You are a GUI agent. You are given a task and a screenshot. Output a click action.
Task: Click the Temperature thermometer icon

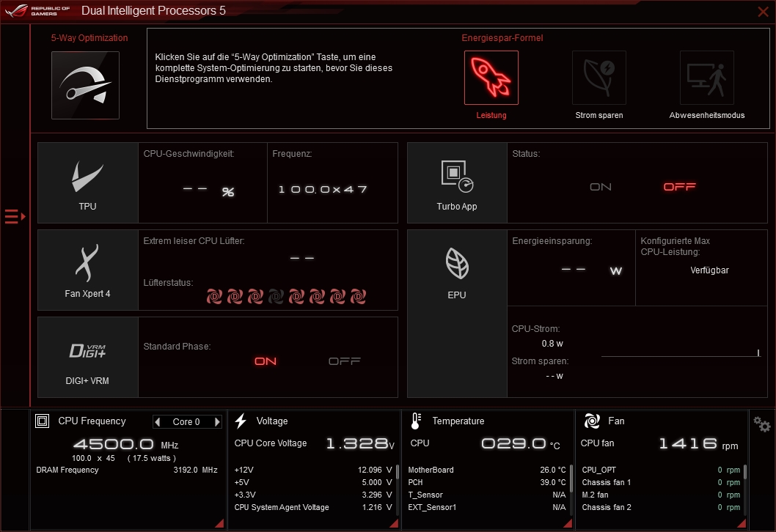pyautogui.click(x=416, y=421)
